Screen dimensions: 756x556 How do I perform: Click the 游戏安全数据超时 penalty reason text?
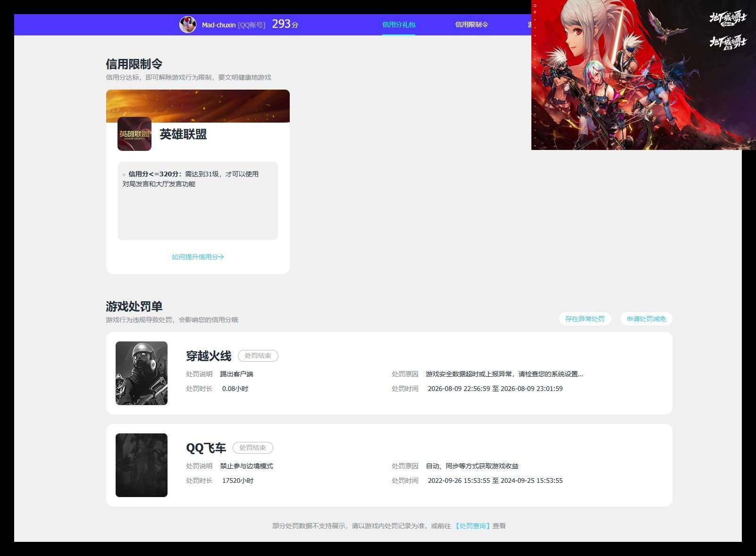(504, 374)
